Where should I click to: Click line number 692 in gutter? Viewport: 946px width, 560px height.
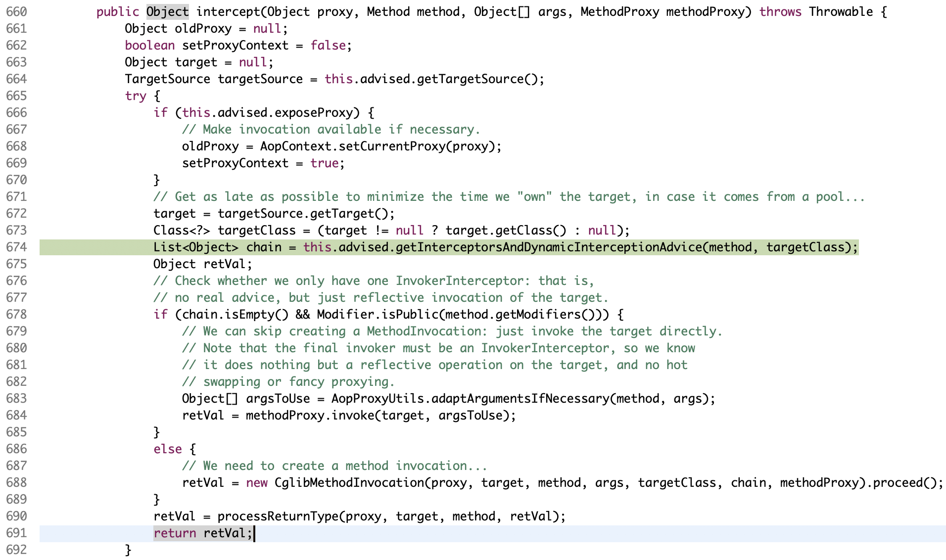(16, 550)
